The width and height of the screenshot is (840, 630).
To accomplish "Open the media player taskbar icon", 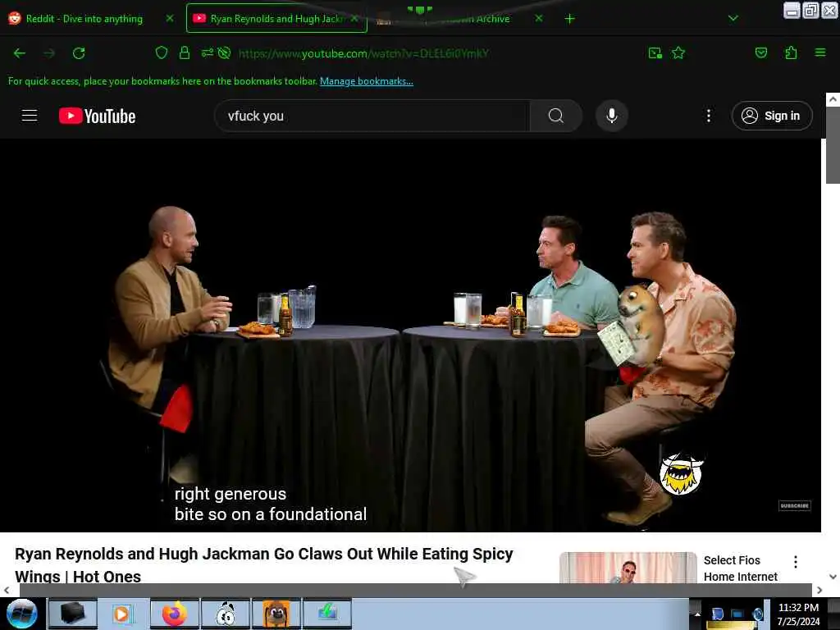I will pos(123,614).
